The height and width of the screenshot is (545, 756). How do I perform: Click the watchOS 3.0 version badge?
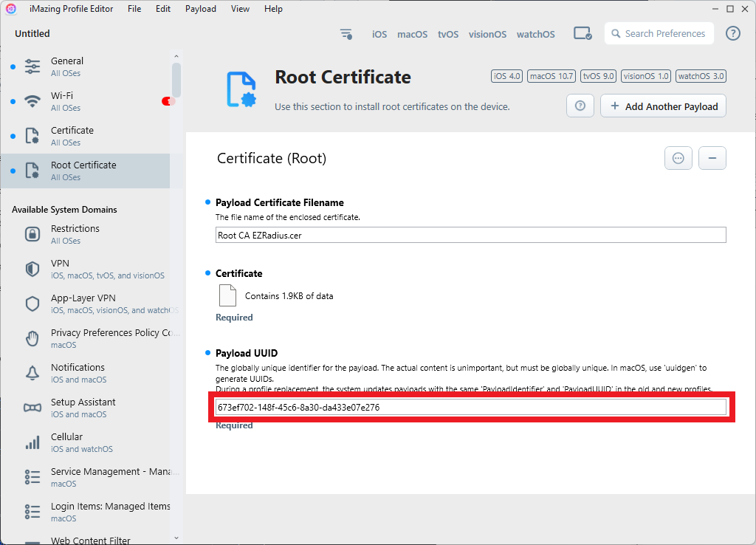[x=701, y=76]
